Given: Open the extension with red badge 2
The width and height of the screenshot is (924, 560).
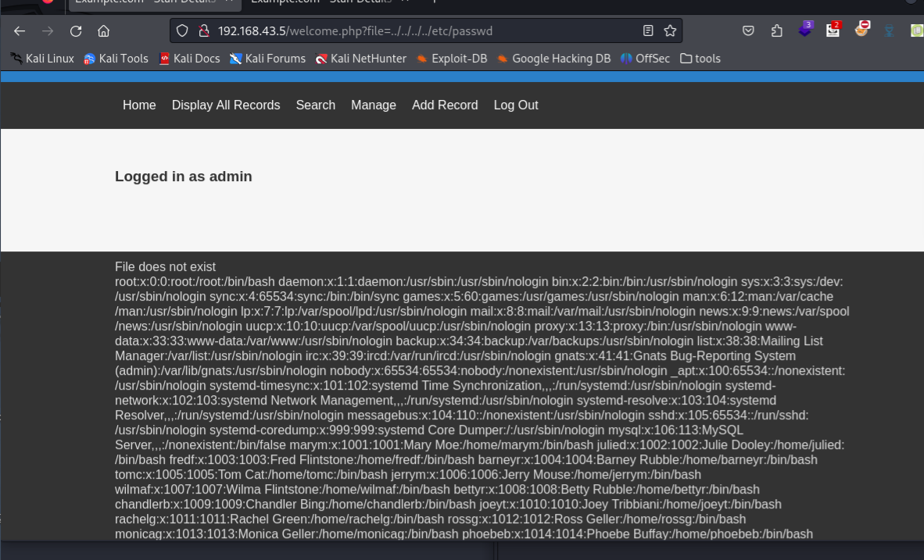Looking at the screenshot, I should [833, 30].
